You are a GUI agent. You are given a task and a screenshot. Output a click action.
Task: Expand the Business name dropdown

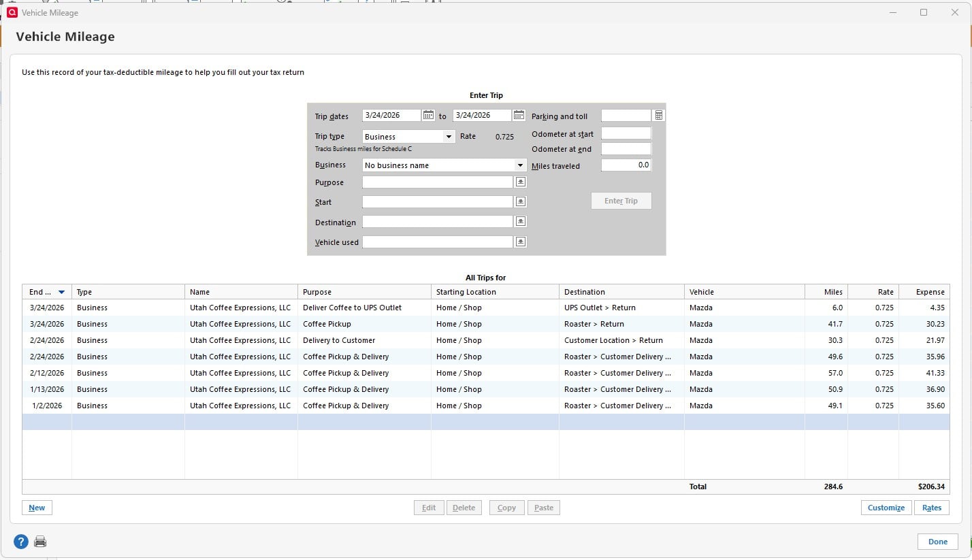click(520, 165)
